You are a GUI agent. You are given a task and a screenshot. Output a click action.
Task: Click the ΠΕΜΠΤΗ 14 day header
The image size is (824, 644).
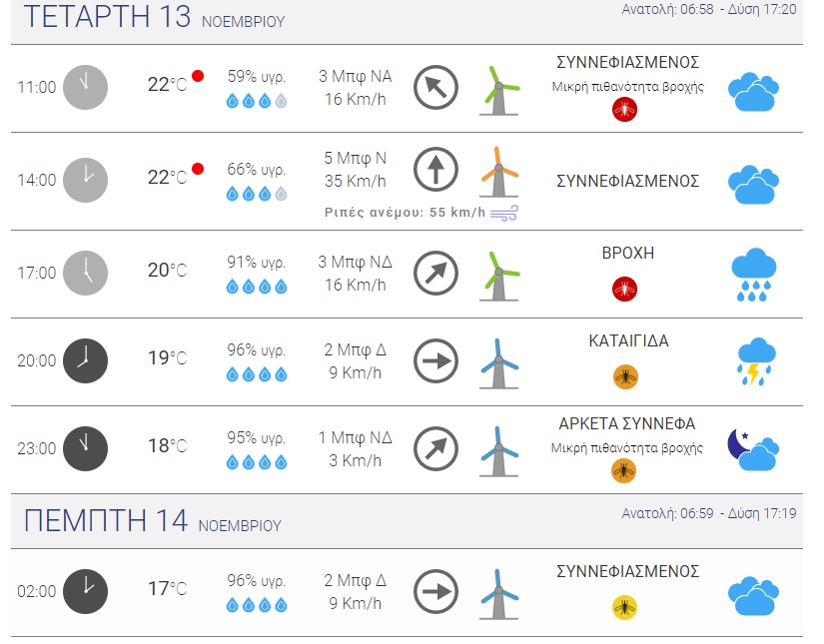(x=107, y=521)
